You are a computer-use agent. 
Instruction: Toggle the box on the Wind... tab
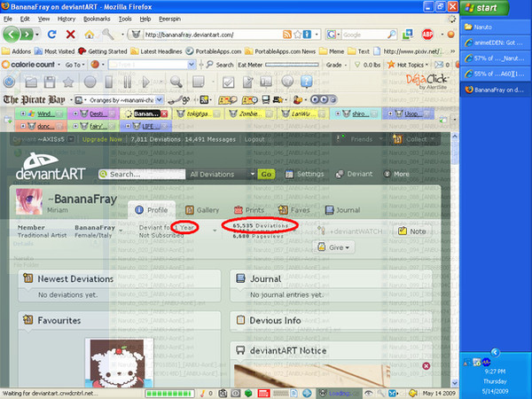23,113
